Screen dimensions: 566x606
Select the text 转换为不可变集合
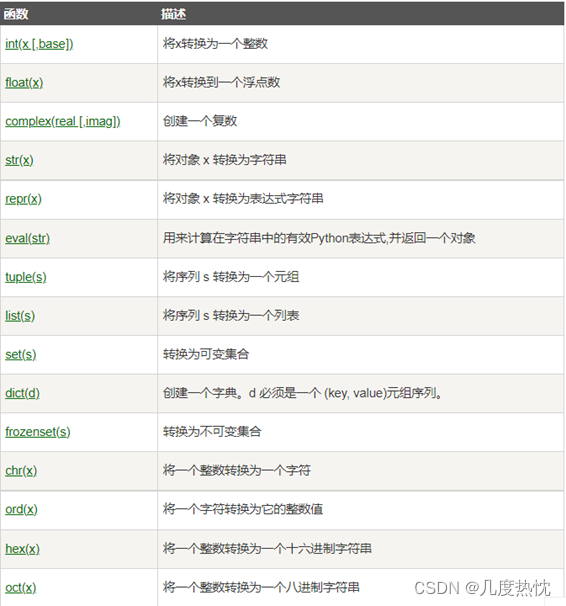tap(212, 431)
